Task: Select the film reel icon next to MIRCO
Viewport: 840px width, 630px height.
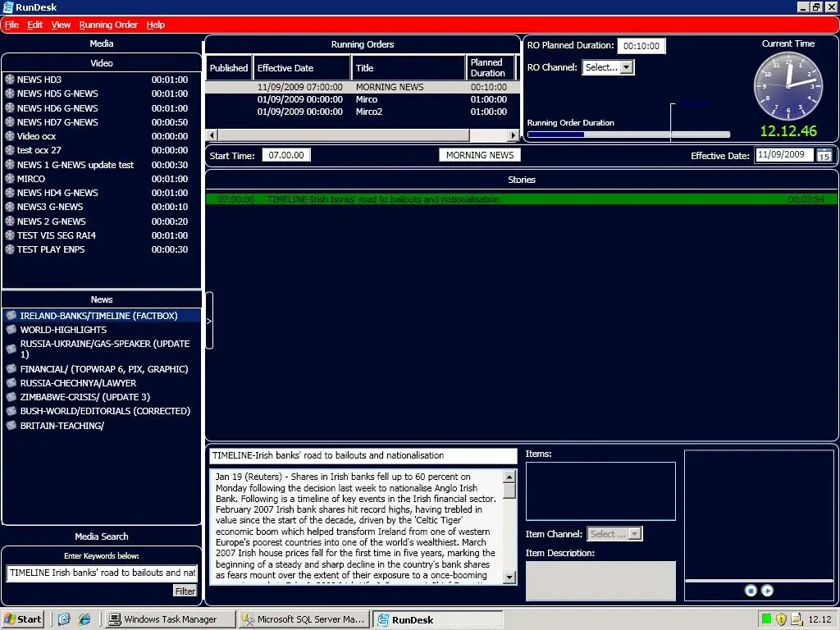Action: [x=10, y=179]
